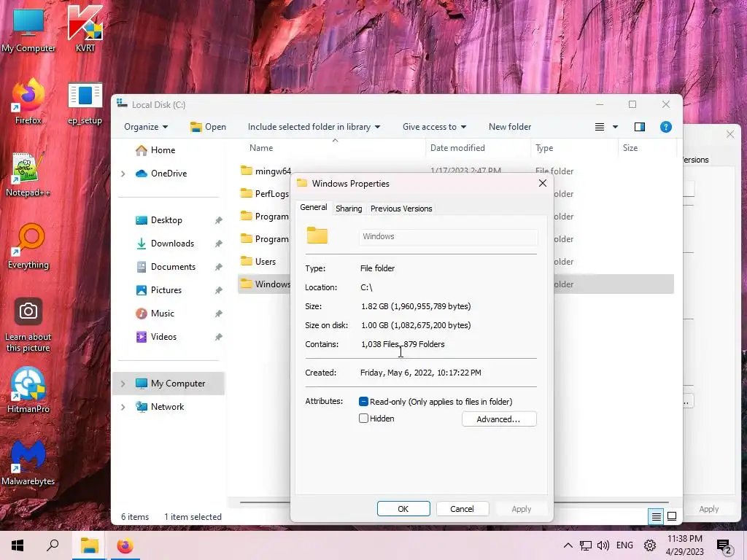Image resolution: width=747 pixels, height=560 pixels.
Task: Toggle the Read-only attribute checkbox
Action: (x=363, y=402)
